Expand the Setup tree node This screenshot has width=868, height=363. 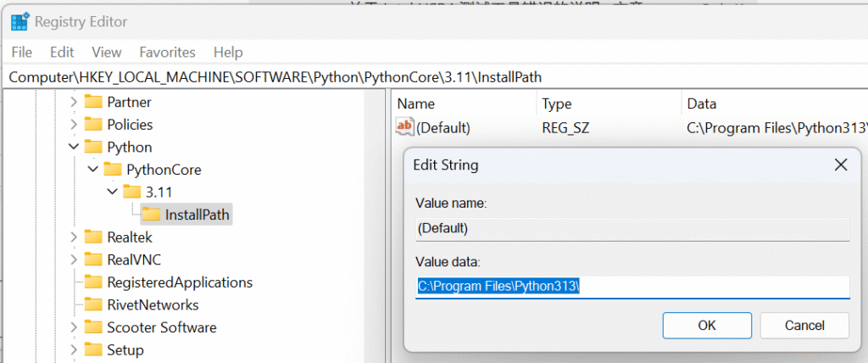click(x=74, y=350)
